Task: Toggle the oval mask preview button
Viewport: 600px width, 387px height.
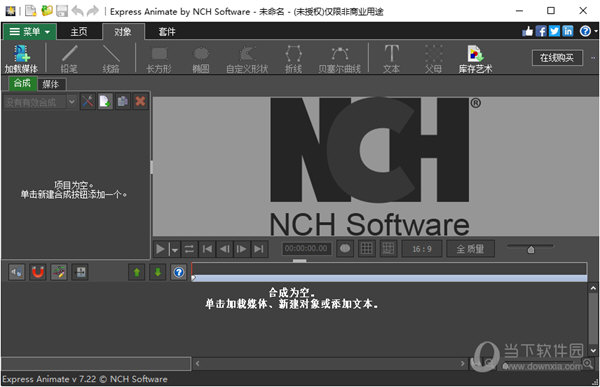Action: (x=345, y=249)
